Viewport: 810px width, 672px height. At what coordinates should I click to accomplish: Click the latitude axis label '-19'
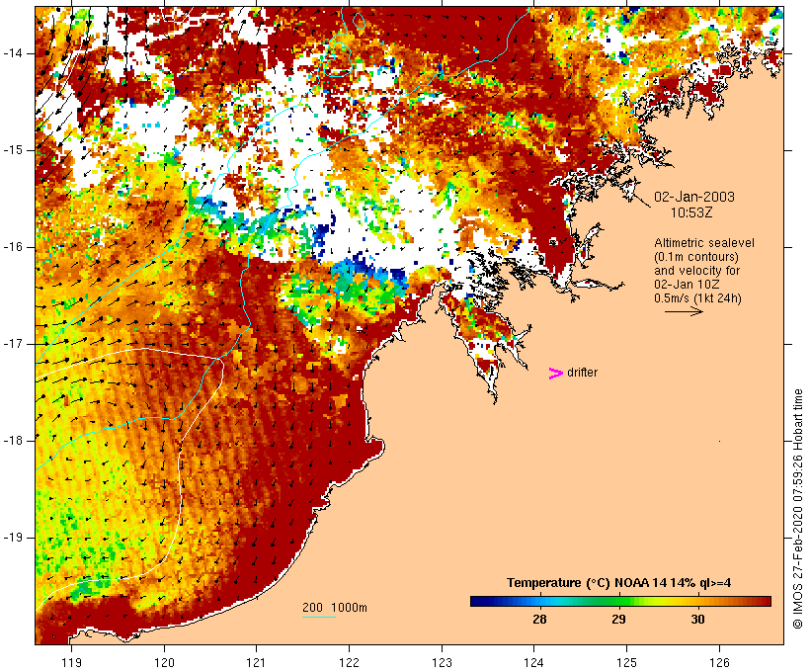12,538
